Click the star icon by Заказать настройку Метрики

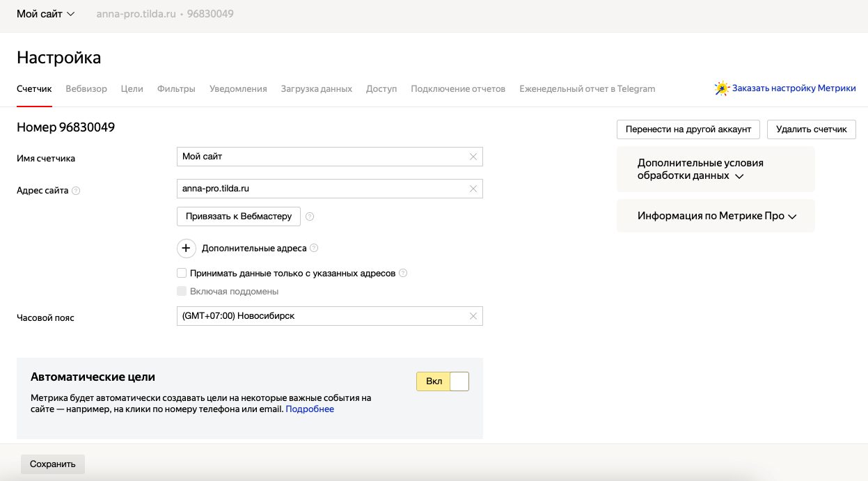[x=722, y=88]
